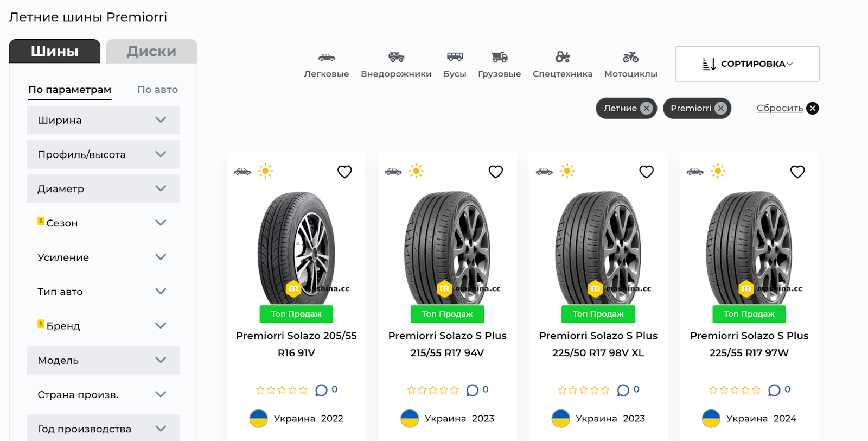Select the Мотоциклы motorcycle category icon

[630, 57]
